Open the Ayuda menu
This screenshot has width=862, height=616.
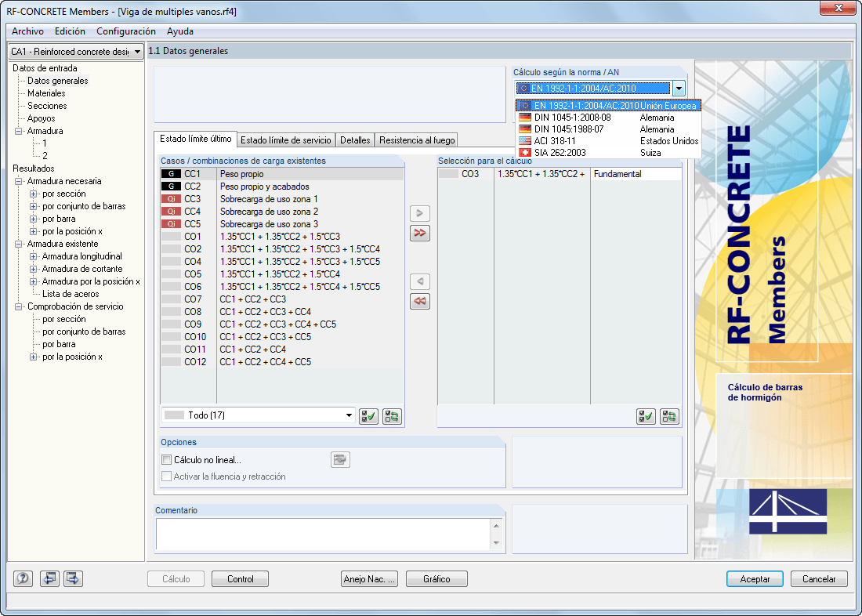click(179, 31)
